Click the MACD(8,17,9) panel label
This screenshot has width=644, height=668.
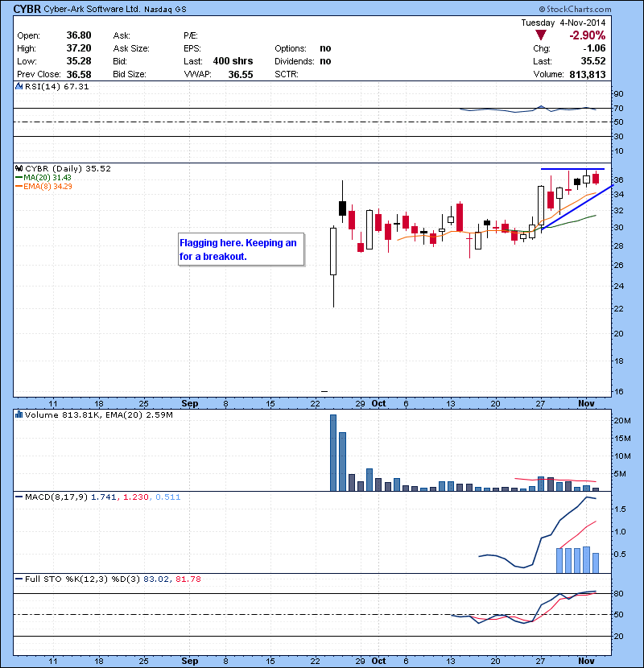click(x=102, y=497)
